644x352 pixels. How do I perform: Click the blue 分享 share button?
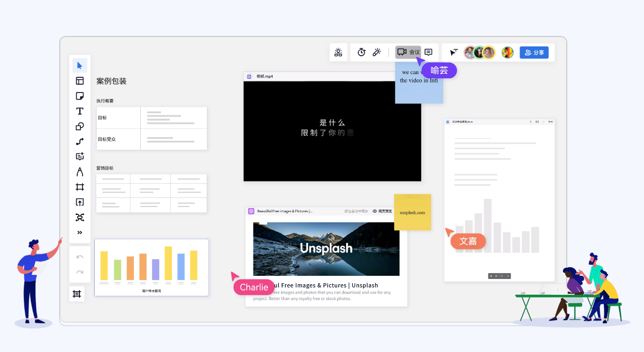(534, 52)
